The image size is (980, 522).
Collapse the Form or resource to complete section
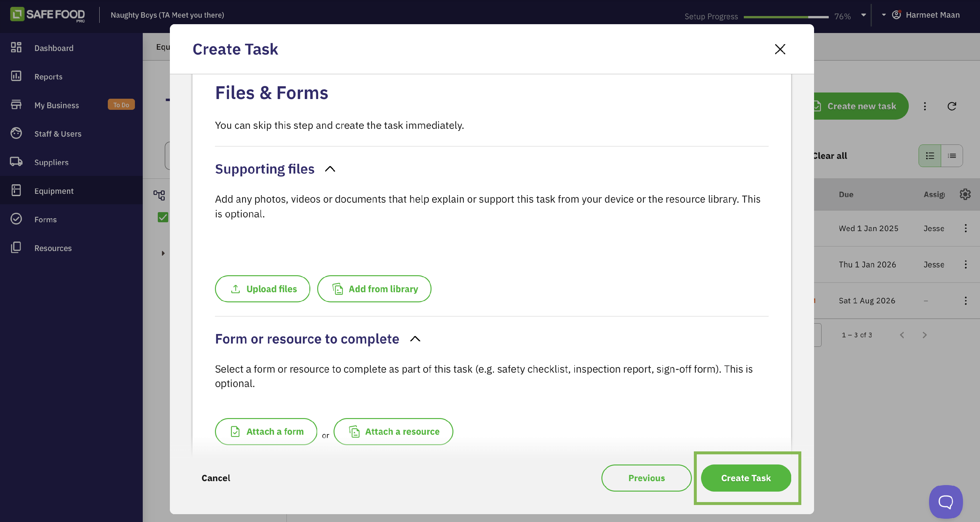tap(415, 339)
